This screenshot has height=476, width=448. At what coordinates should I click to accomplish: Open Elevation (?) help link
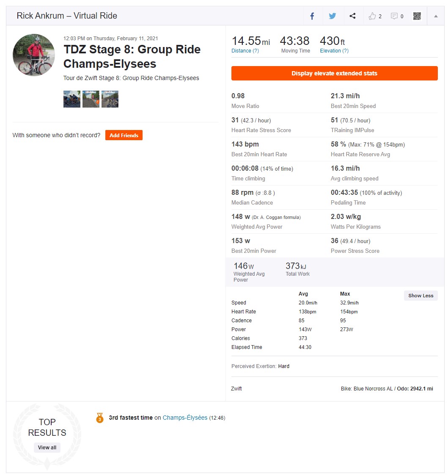pos(334,51)
